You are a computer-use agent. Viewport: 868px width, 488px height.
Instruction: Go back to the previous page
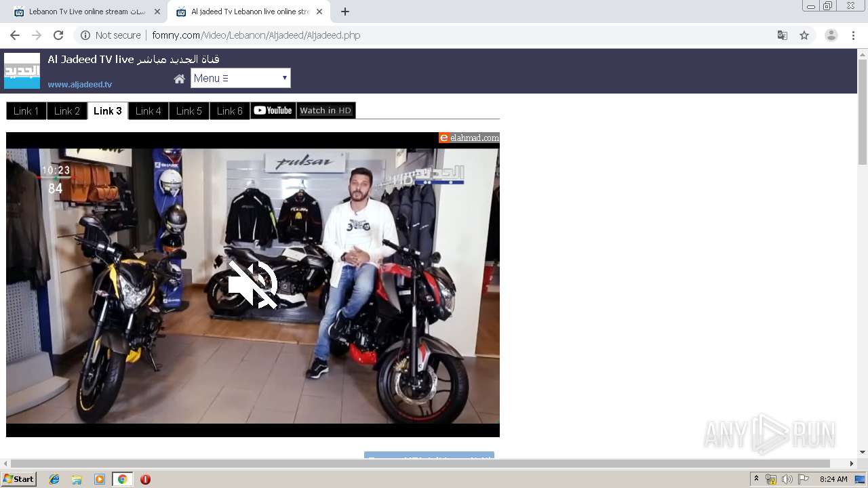15,35
